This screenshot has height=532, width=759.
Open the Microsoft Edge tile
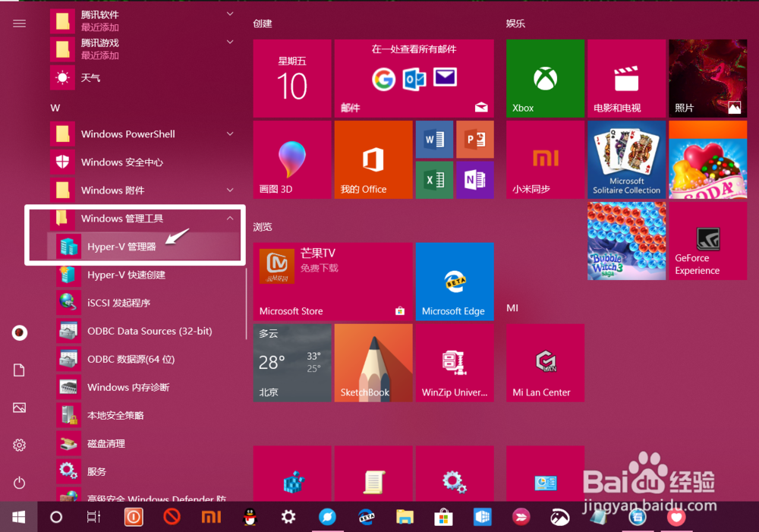click(x=455, y=282)
